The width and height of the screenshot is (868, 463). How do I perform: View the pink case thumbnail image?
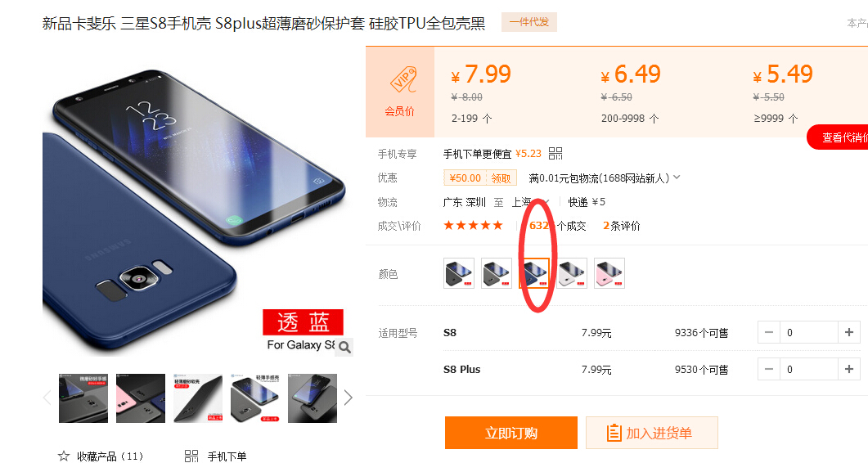pyautogui.click(x=141, y=398)
